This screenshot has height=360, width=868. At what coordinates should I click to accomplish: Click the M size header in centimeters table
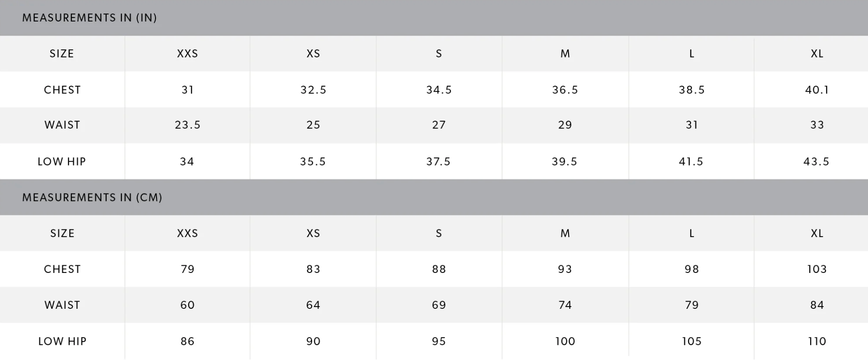[x=565, y=233]
